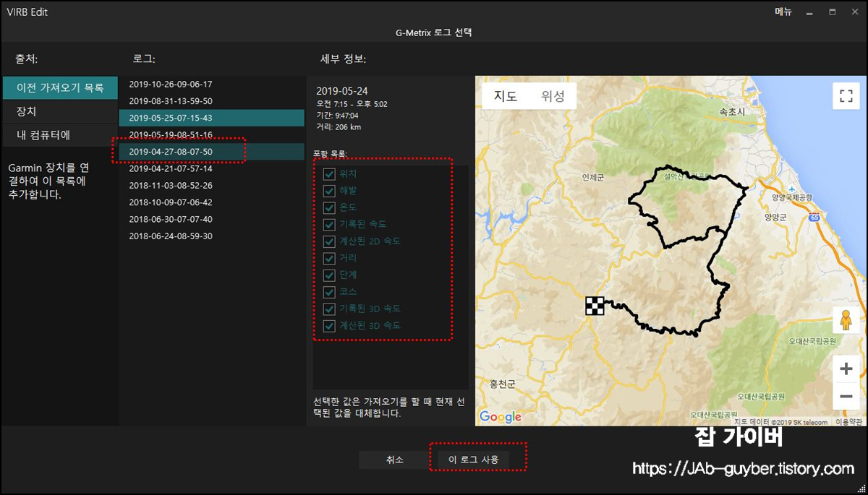
Task: Open Street View pegman icon
Action: tap(846, 320)
